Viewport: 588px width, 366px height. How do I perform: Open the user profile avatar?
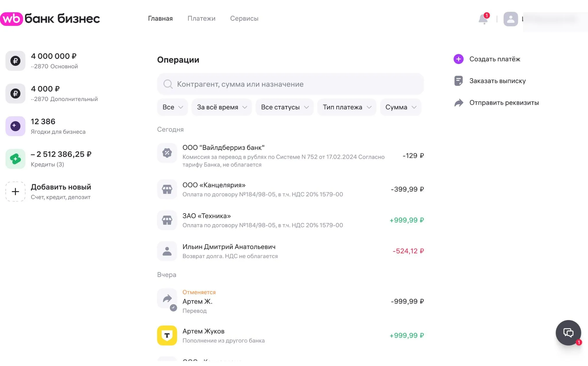coord(510,19)
